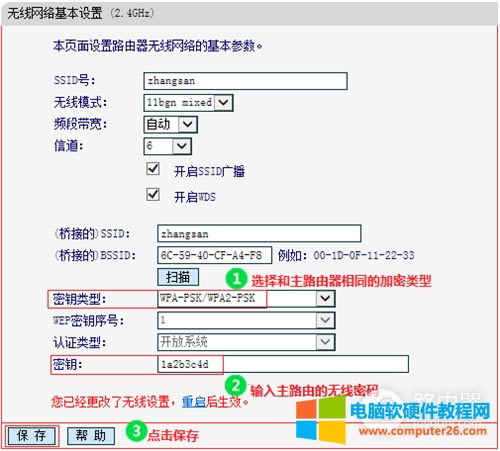Click the example text 00-1D-0F-11-22-33
The height and width of the screenshot is (451, 500).
click(364, 256)
